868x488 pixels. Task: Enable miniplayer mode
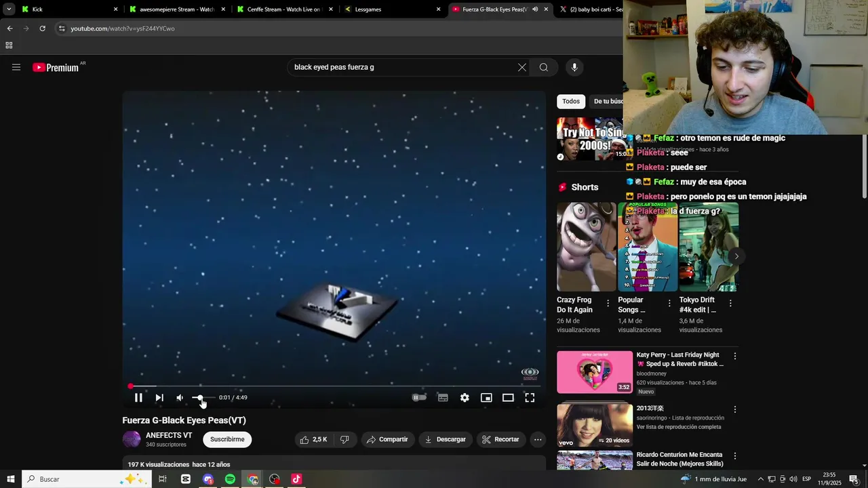click(x=486, y=398)
